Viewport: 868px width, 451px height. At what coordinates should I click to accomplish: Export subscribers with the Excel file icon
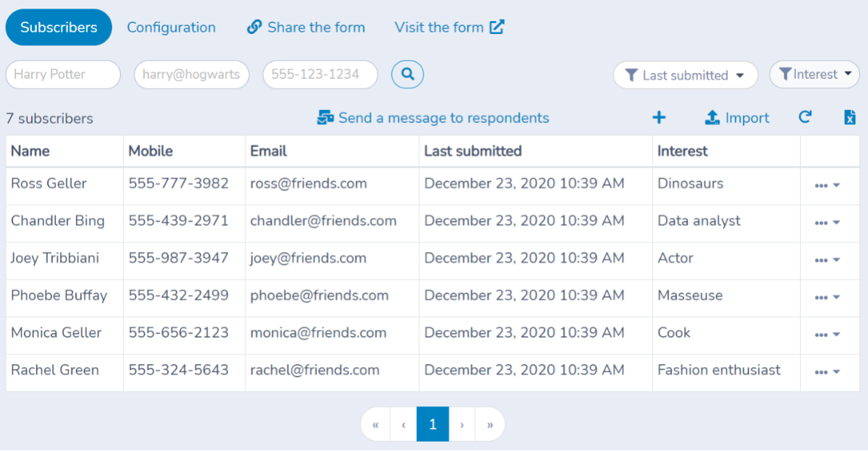(x=850, y=117)
